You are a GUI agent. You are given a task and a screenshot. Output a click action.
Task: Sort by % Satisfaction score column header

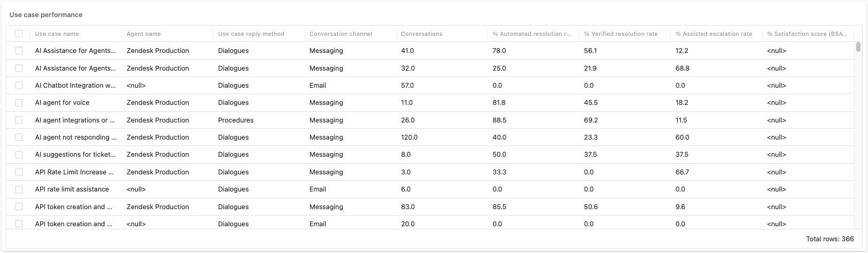[807, 34]
